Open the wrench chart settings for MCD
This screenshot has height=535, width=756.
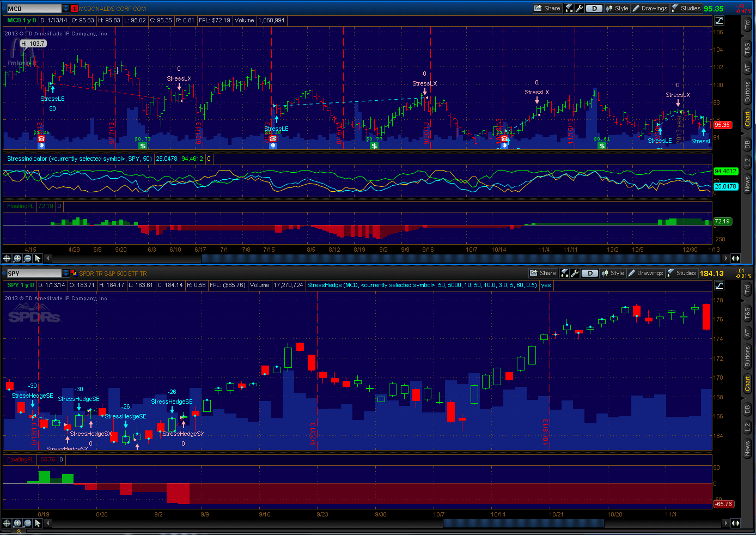580,8
